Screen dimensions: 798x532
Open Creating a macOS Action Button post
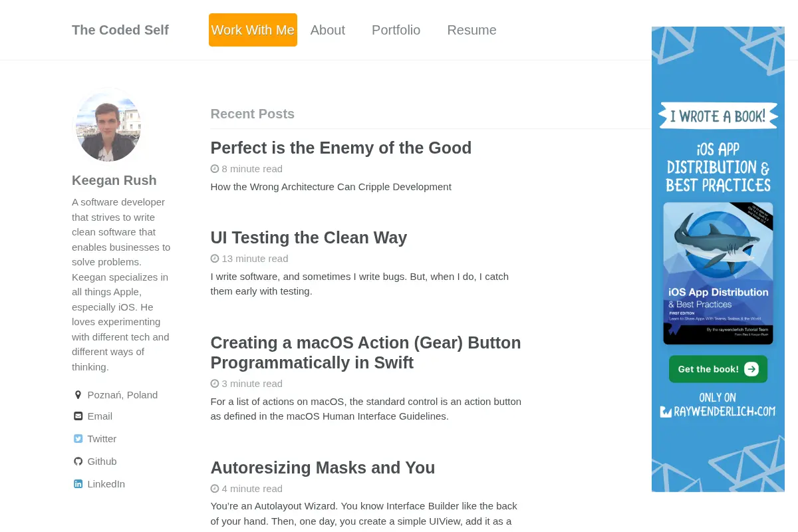coord(366,352)
